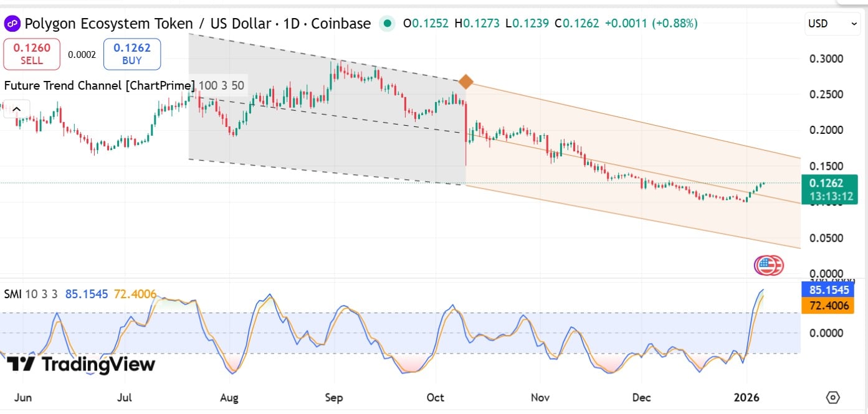Viewport: 868px width, 414px height.
Task: Click the Polygon token logo icon
Action: point(12,24)
